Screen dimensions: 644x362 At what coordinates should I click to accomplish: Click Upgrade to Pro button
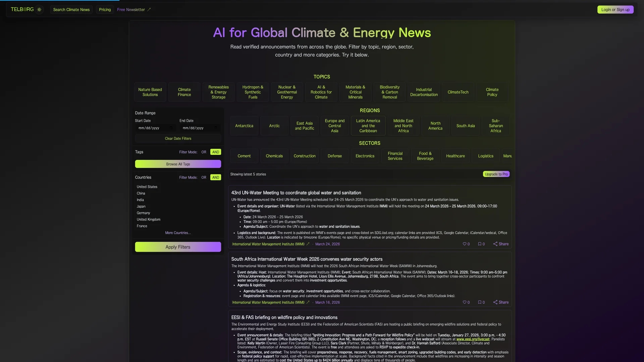click(496, 174)
